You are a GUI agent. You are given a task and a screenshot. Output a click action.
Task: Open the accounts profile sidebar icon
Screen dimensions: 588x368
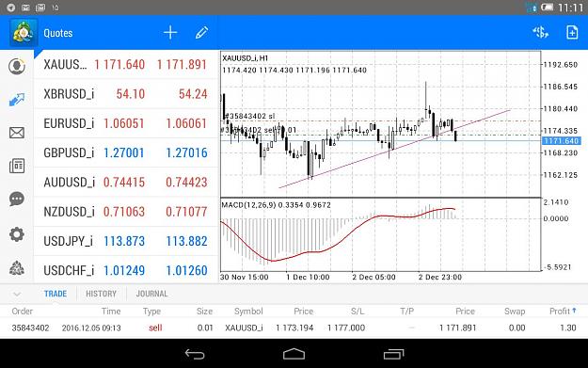pos(17,67)
